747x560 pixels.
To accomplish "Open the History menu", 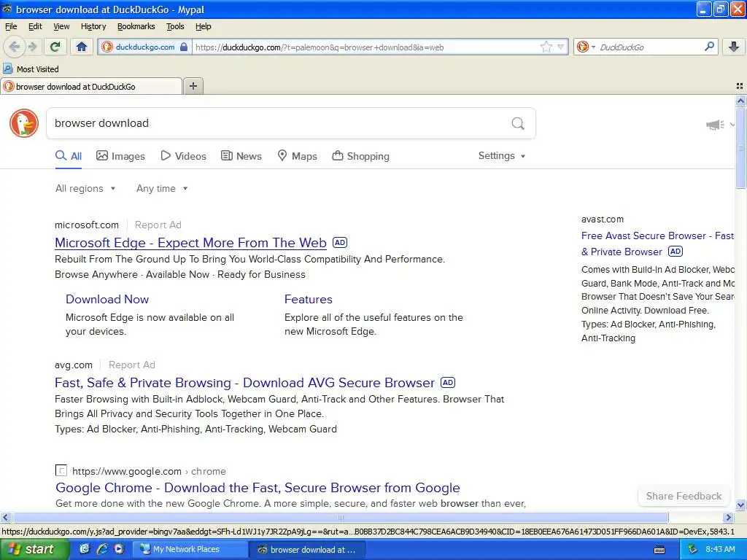I will [x=93, y=26].
